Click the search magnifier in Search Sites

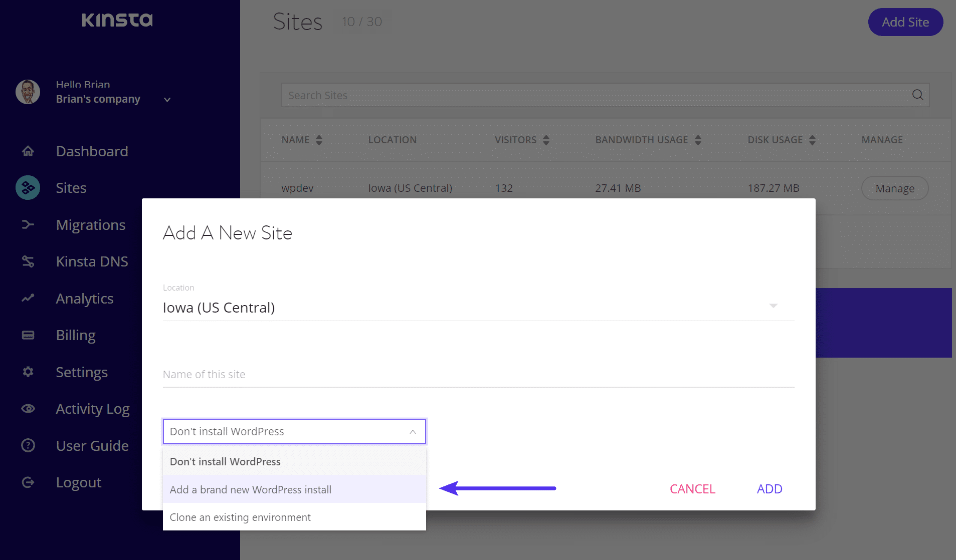tap(917, 95)
